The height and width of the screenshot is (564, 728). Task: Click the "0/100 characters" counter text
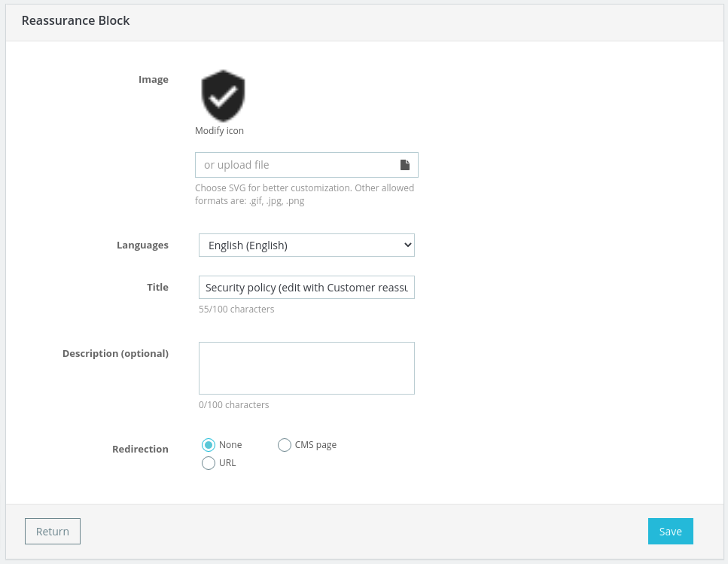(233, 404)
